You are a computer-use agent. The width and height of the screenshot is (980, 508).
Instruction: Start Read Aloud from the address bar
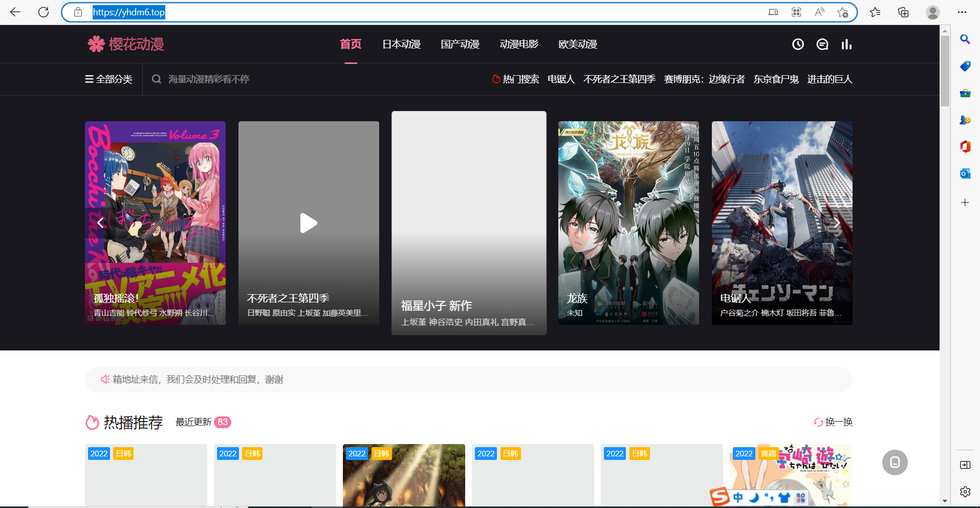pyautogui.click(x=819, y=12)
